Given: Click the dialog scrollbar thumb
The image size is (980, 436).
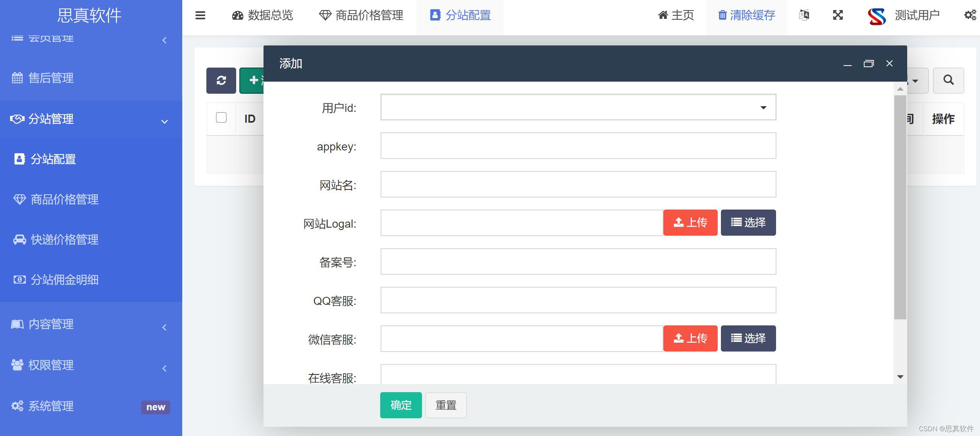Looking at the screenshot, I should click(900, 207).
